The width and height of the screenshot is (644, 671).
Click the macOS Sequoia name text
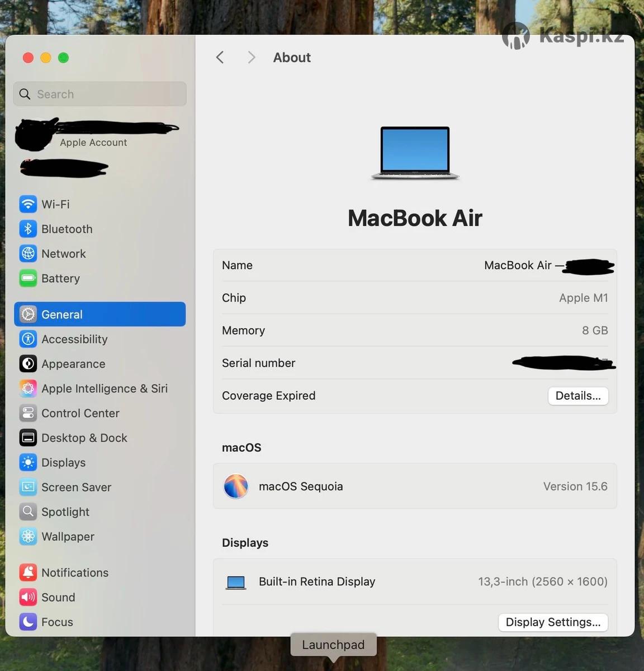301,486
